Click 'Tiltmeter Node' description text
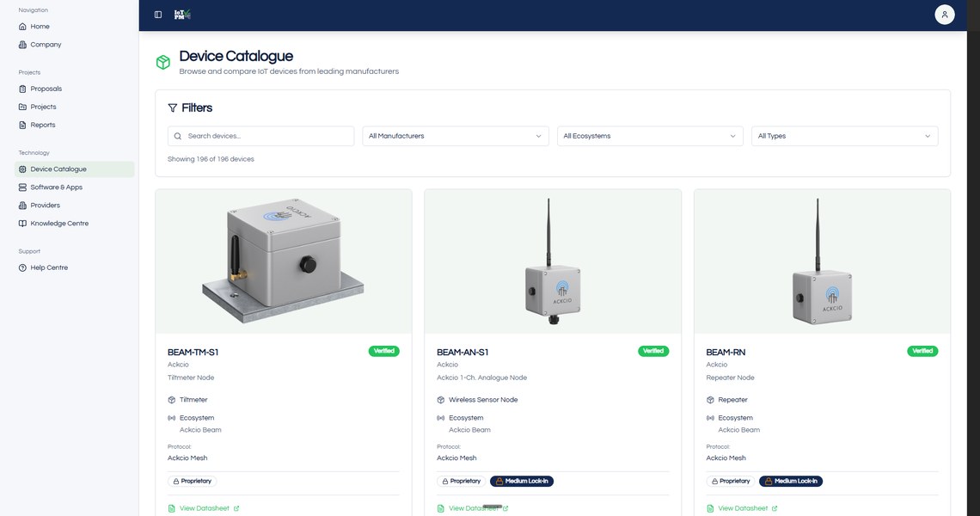980x516 pixels. pyautogui.click(x=191, y=378)
